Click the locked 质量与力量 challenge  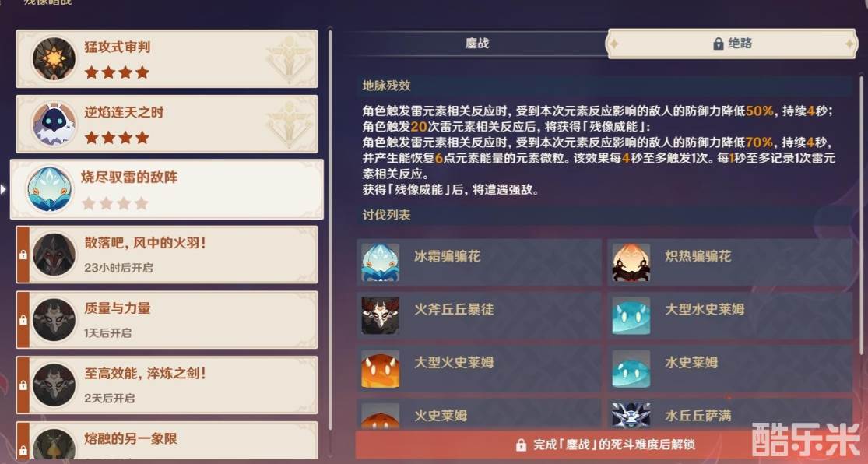pyautogui.click(x=167, y=320)
